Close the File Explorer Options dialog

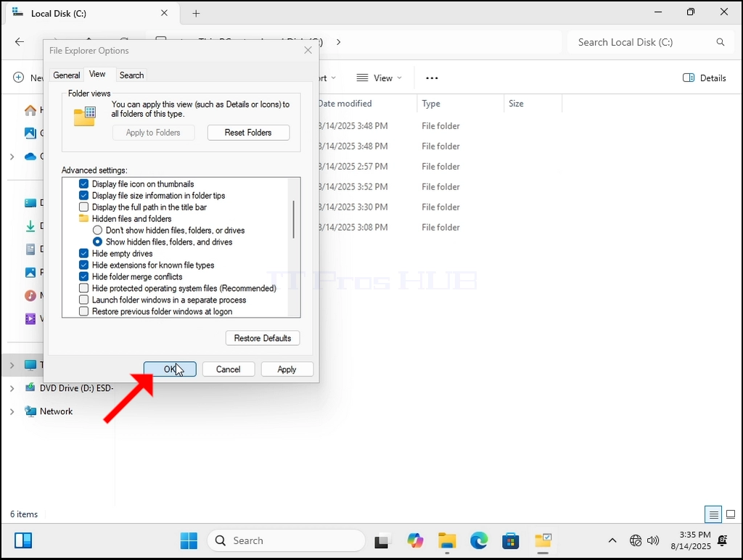point(308,50)
